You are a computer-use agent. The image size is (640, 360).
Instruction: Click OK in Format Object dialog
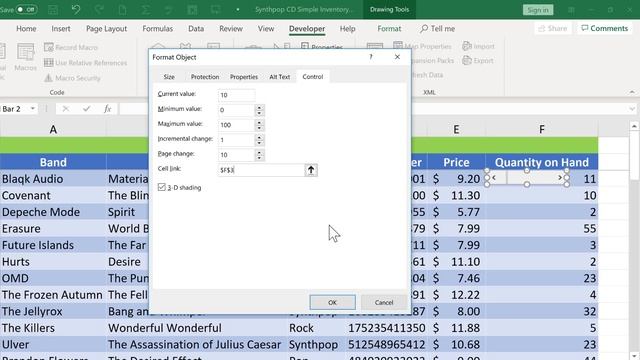(x=332, y=302)
